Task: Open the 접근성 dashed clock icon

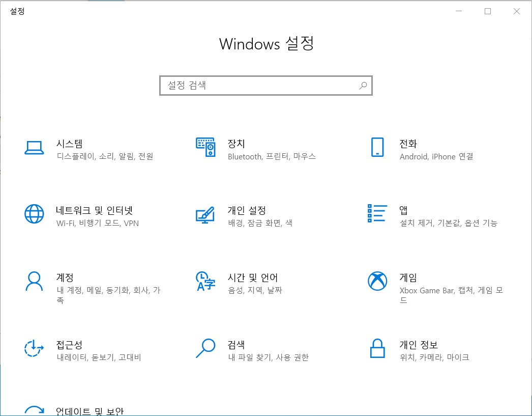Action: (x=34, y=348)
